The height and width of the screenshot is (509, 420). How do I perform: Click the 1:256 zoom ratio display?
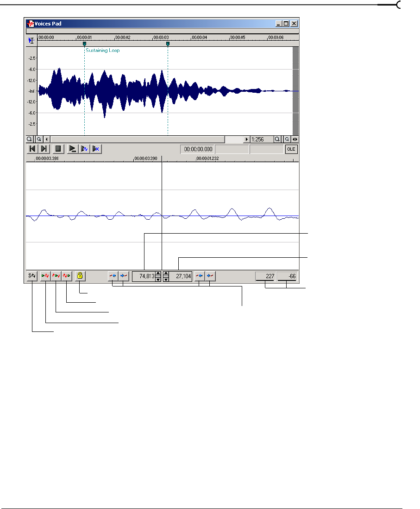[x=261, y=139]
